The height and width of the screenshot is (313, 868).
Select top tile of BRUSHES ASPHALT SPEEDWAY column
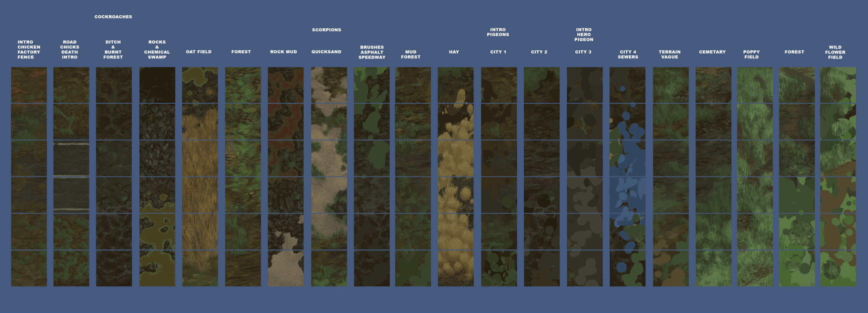click(x=372, y=85)
